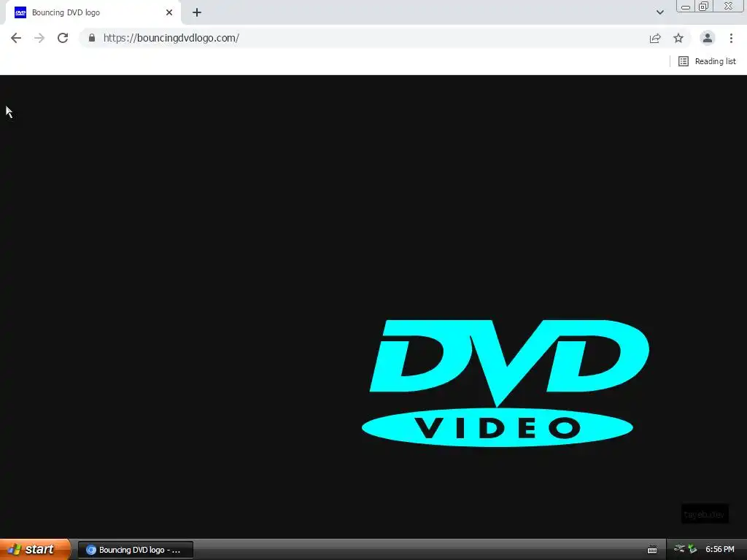
Task: Open the Windows Start menu
Action: click(x=35, y=549)
